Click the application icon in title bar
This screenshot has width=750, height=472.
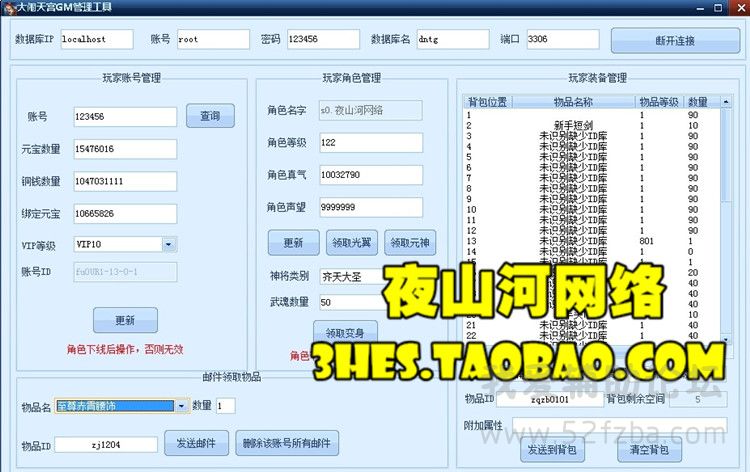point(9,7)
